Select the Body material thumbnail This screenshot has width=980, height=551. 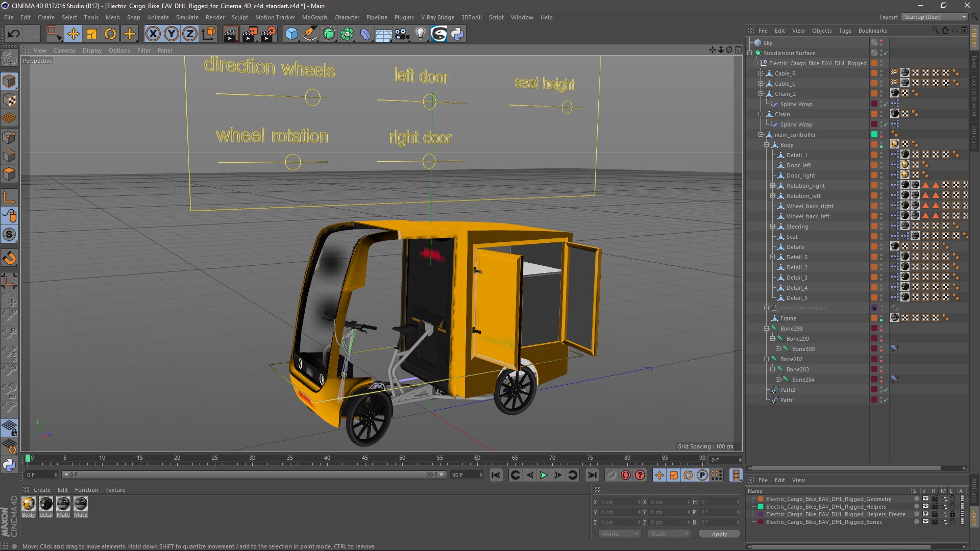point(28,505)
